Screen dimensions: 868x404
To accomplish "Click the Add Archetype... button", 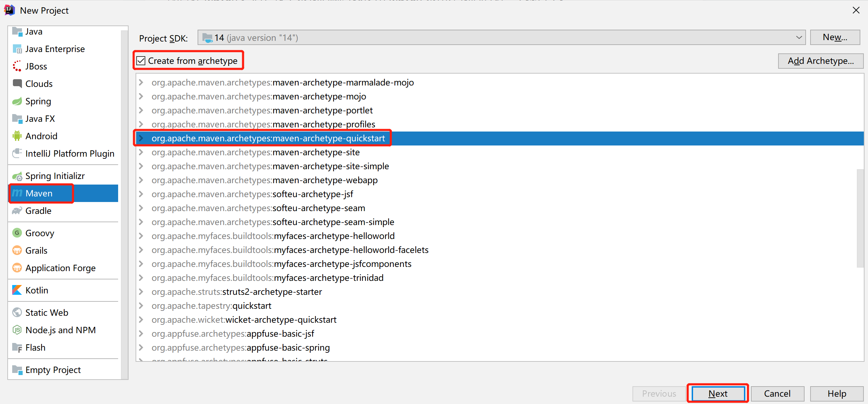I will (x=820, y=61).
